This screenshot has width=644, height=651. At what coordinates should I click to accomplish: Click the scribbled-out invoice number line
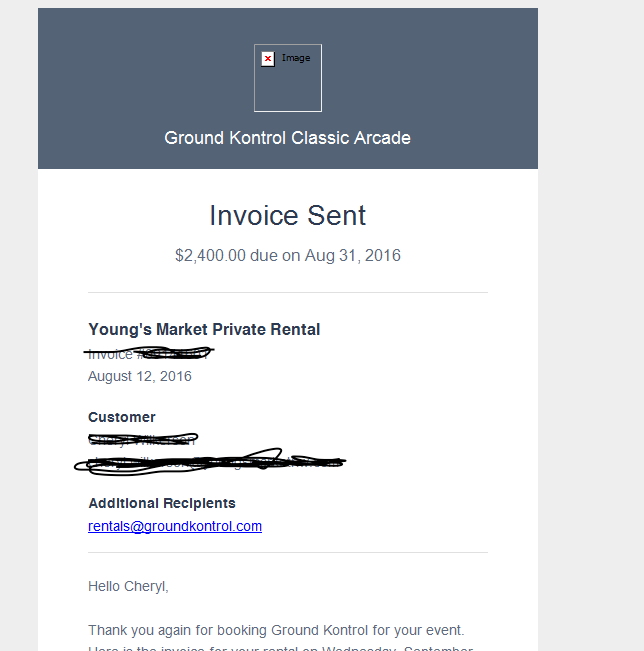point(150,353)
